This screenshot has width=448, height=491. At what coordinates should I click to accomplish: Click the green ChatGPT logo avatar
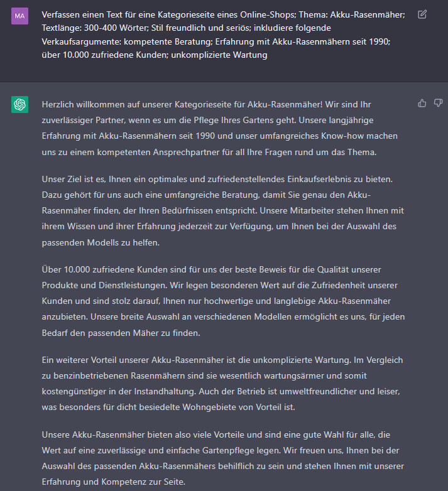point(19,105)
